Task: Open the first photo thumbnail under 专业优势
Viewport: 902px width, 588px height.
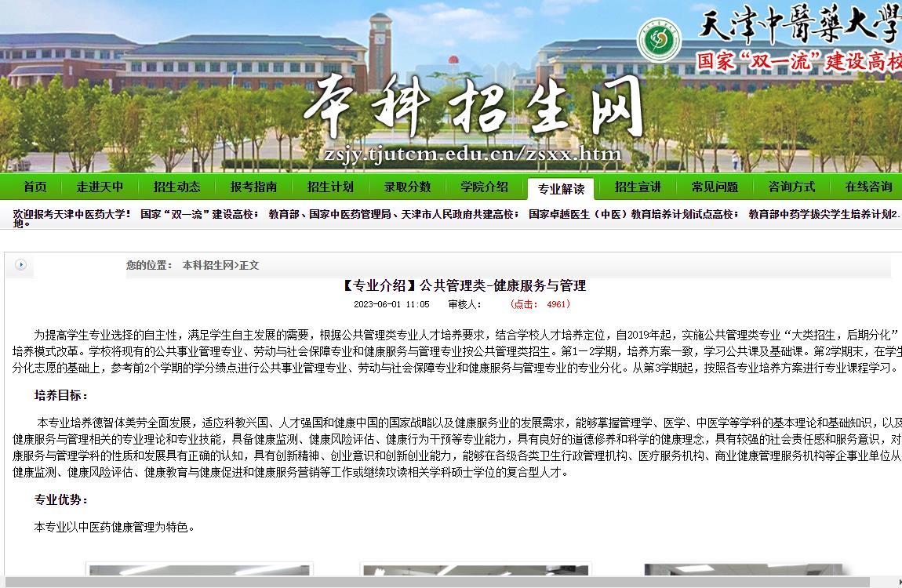Action: point(199,570)
